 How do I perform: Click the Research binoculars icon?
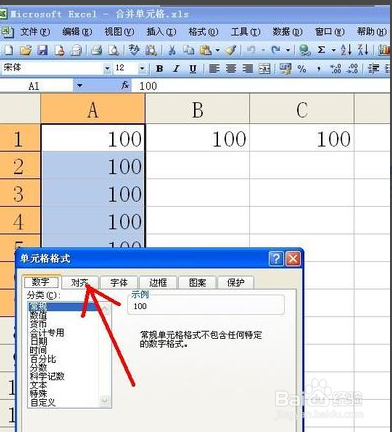point(151,50)
